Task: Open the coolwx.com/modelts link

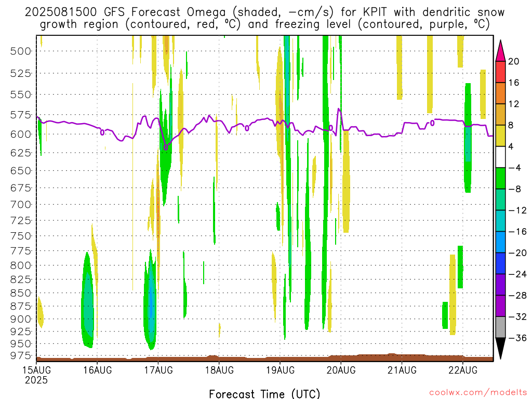Action: 478,393
